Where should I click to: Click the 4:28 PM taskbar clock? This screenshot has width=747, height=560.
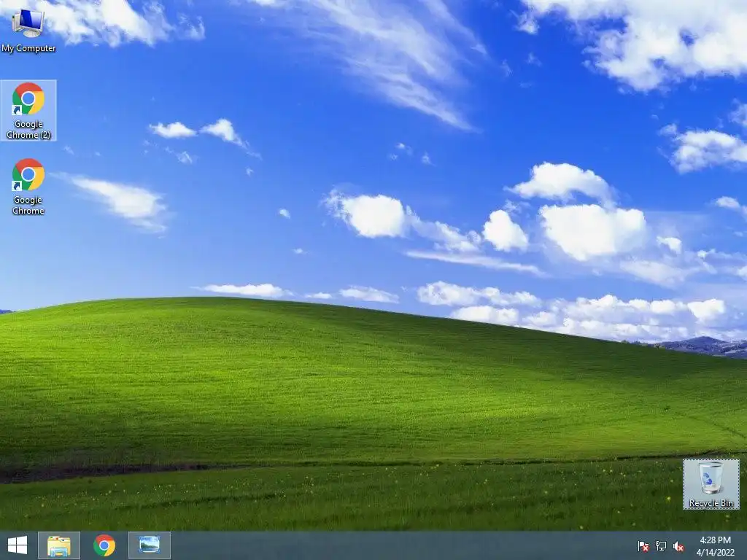(x=715, y=546)
